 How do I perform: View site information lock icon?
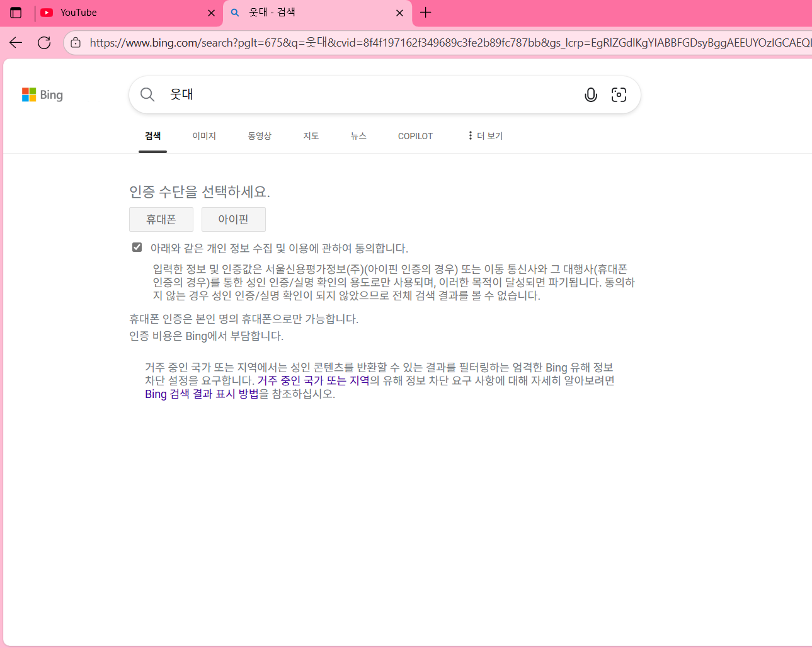(76, 42)
